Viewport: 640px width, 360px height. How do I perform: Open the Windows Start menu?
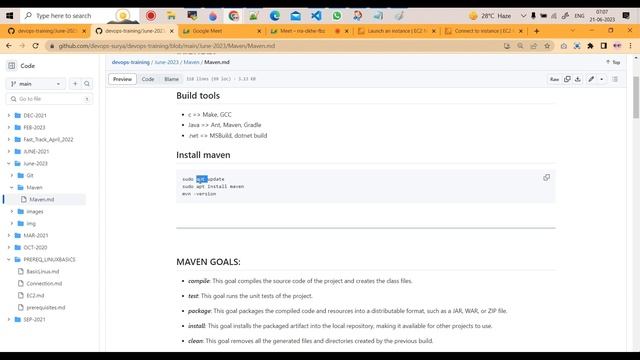click(x=9, y=16)
